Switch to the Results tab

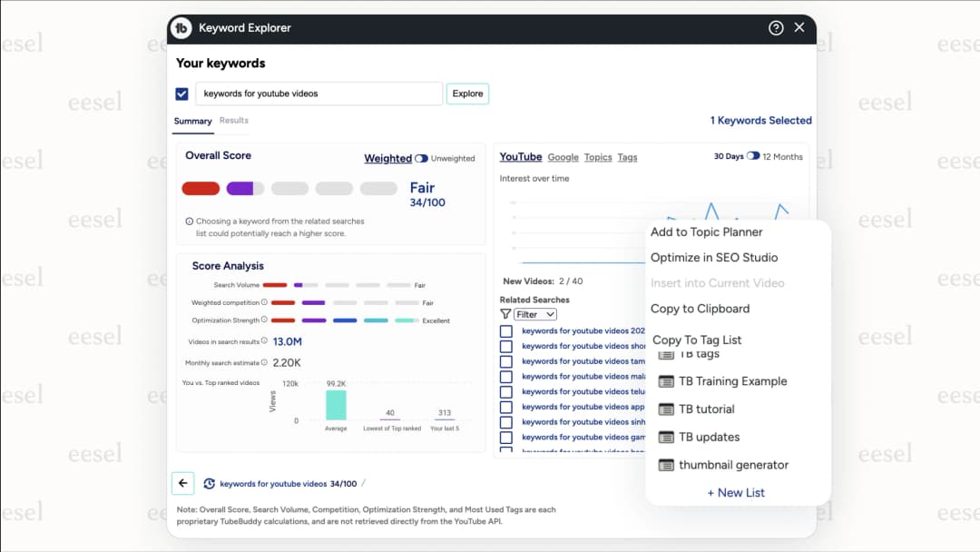[234, 121]
